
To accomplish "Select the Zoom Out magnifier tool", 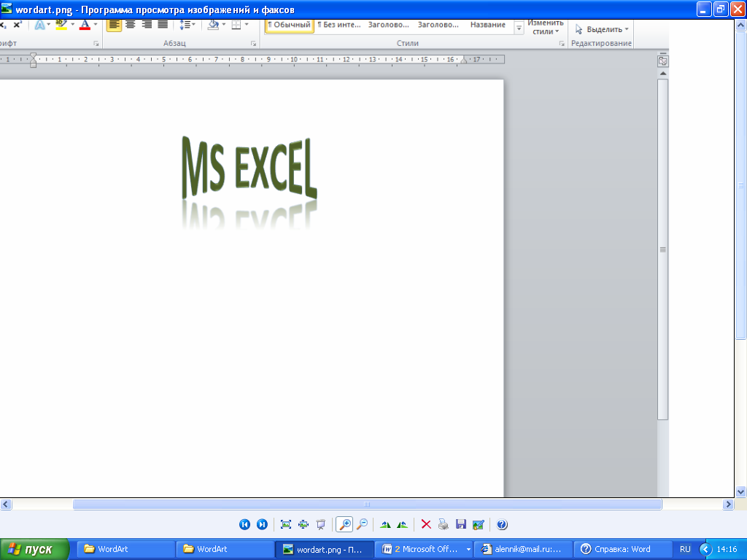I will point(362,524).
